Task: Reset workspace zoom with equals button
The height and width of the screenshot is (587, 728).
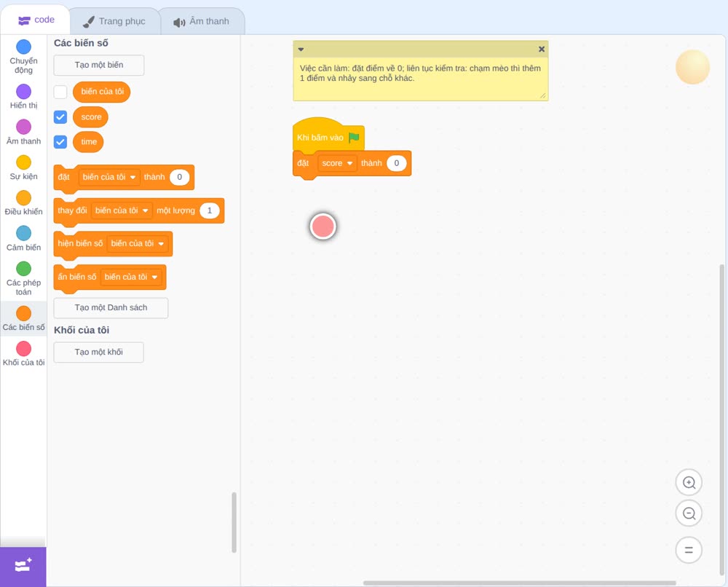Action: click(689, 550)
